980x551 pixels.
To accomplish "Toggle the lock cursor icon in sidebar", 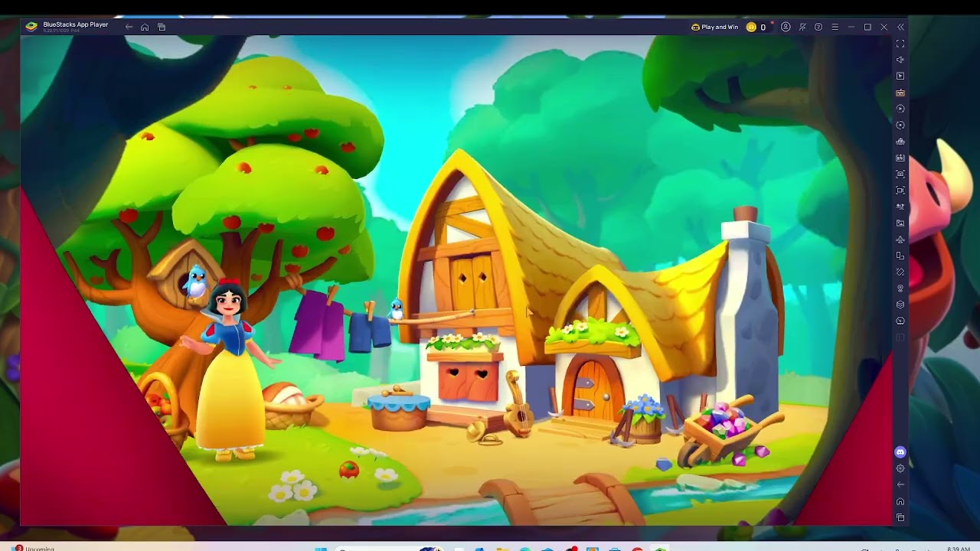I will point(900,76).
